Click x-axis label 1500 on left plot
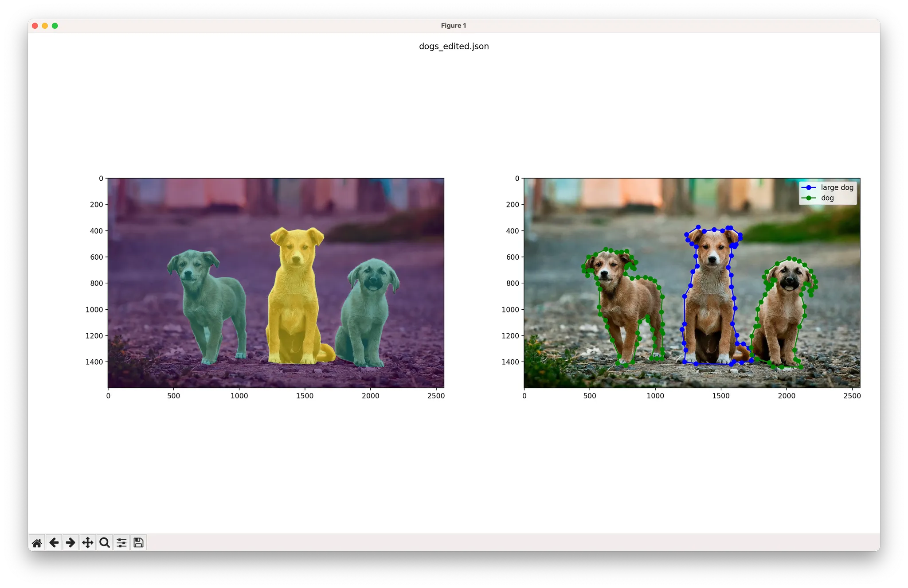The image size is (908, 588). pos(305,396)
